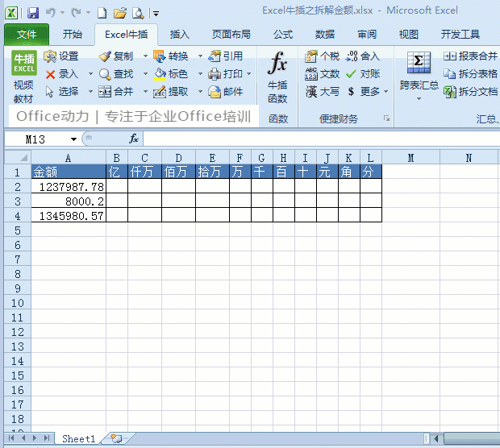Switch to the 开始 tab
This screenshot has width=500, height=448.
pos(72,35)
